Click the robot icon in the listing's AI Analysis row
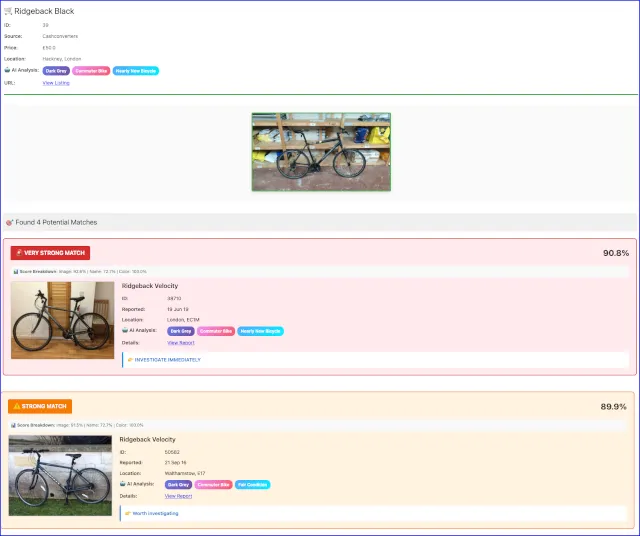The height and width of the screenshot is (536, 640). click(7, 70)
